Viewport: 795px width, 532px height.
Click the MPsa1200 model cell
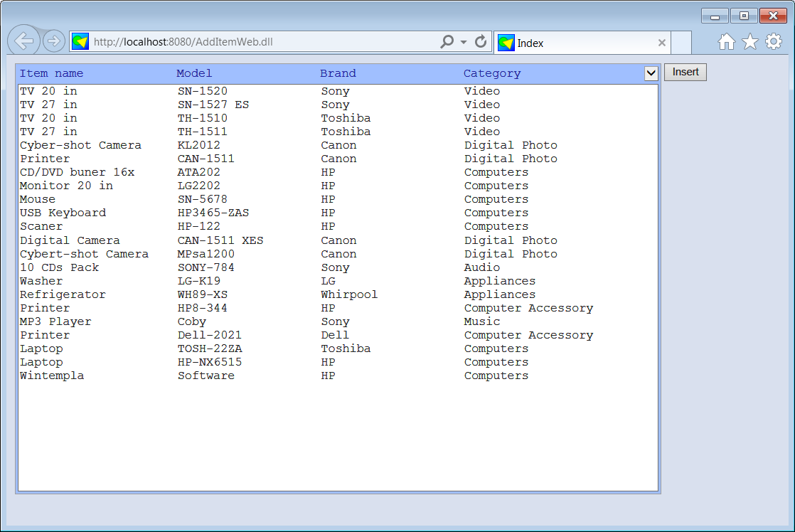[206, 254]
